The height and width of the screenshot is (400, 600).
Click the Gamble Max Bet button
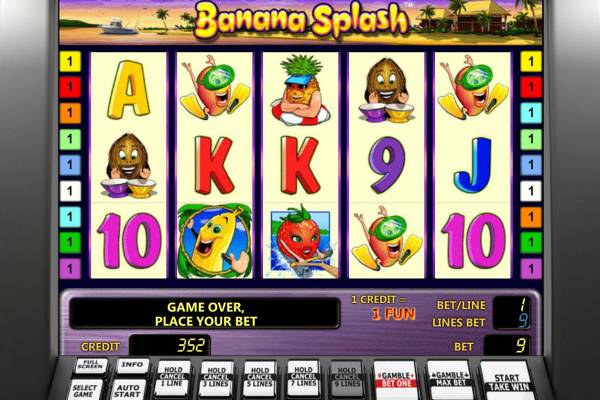click(x=450, y=380)
